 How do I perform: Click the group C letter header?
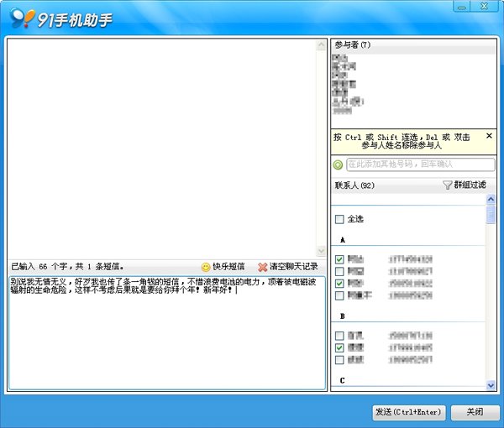point(343,380)
